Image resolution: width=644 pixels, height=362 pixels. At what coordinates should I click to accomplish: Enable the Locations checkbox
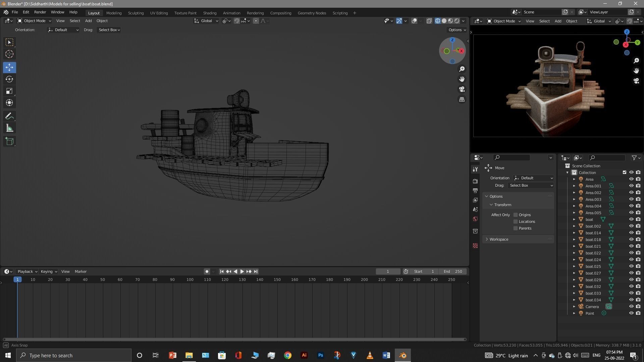coord(516,222)
